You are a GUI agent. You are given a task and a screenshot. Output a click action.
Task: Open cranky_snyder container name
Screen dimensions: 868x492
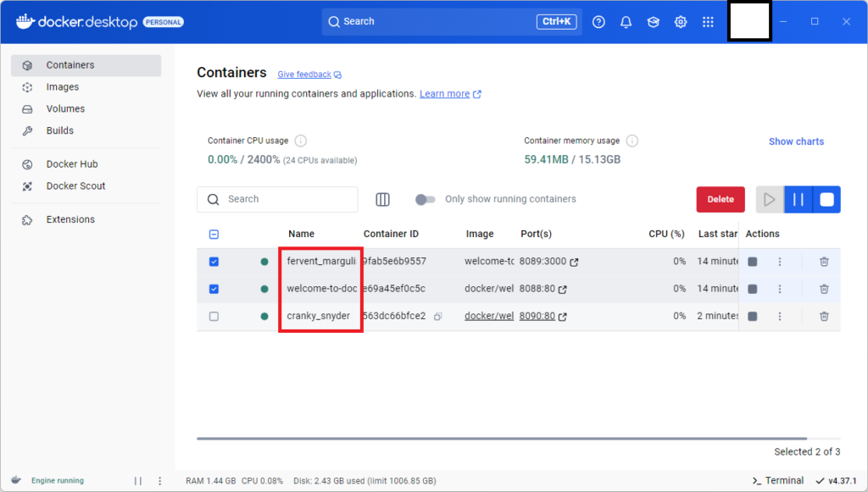319,316
